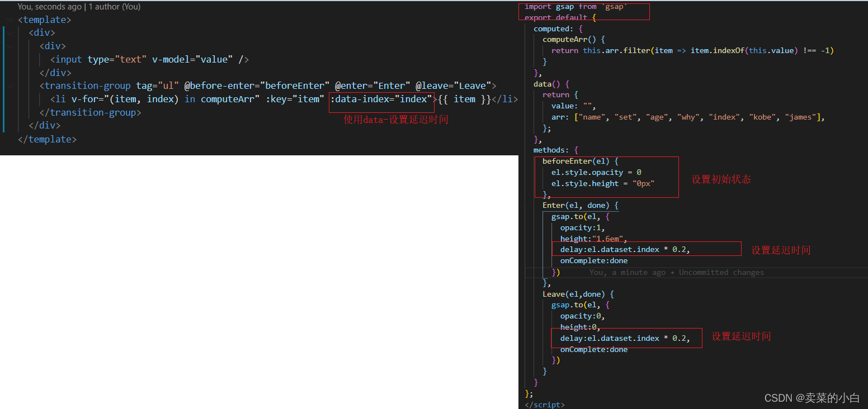This screenshot has width=868, height=409.
Task: Click the Enter(el, done) method definition
Action: (x=581, y=206)
